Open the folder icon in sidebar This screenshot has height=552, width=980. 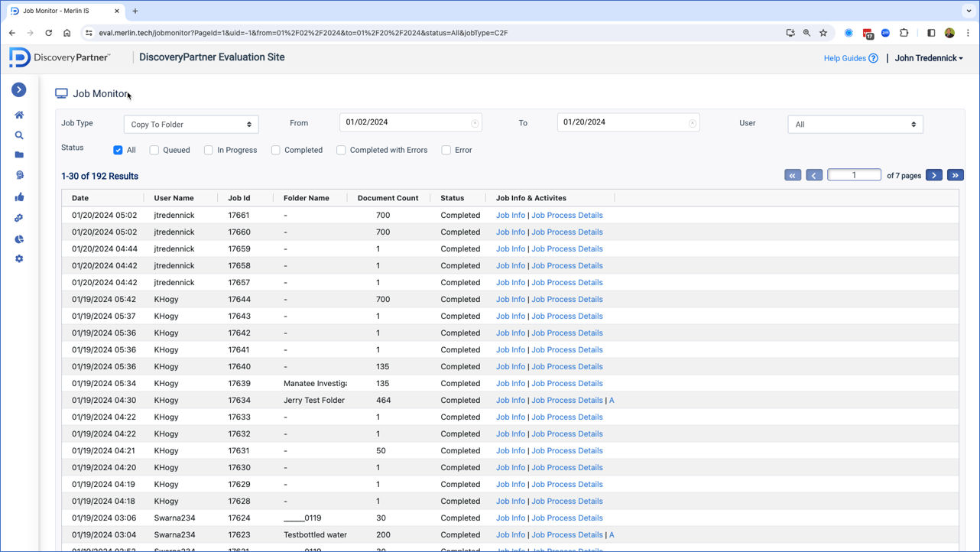19,155
